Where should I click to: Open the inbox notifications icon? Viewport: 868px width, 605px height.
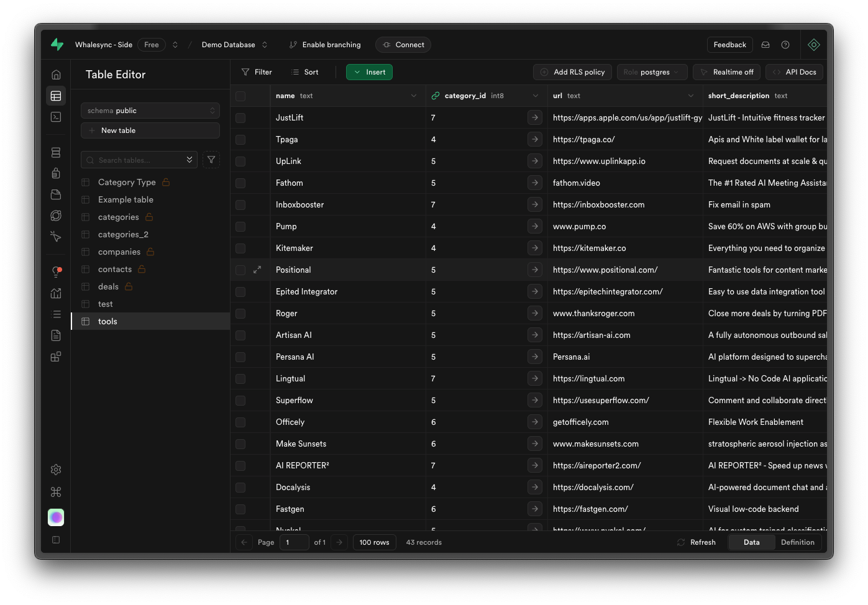pyautogui.click(x=765, y=45)
